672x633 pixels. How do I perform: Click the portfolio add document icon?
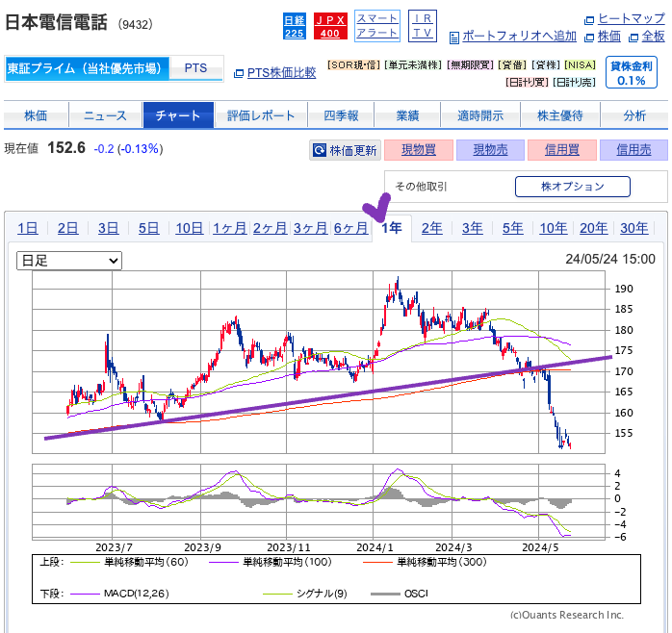tap(453, 38)
